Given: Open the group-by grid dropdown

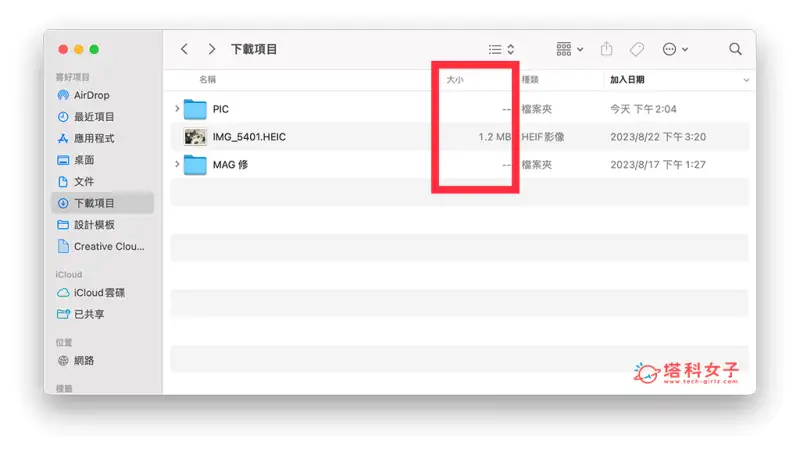Looking at the screenshot, I should [570, 49].
